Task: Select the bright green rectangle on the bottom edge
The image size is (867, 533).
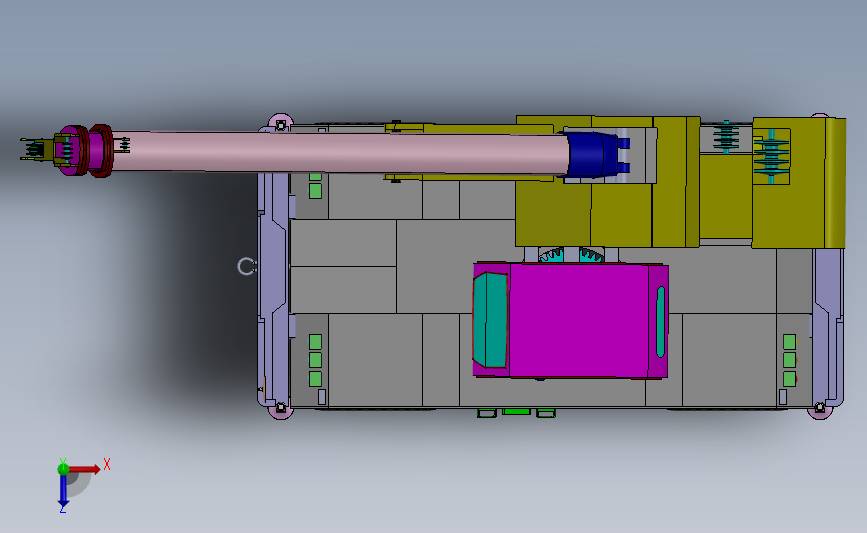Action: [516, 411]
